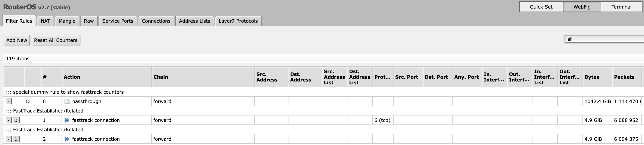Open the Mangle tab
Viewport: 644px width, 145px height.
click(67, 21)
